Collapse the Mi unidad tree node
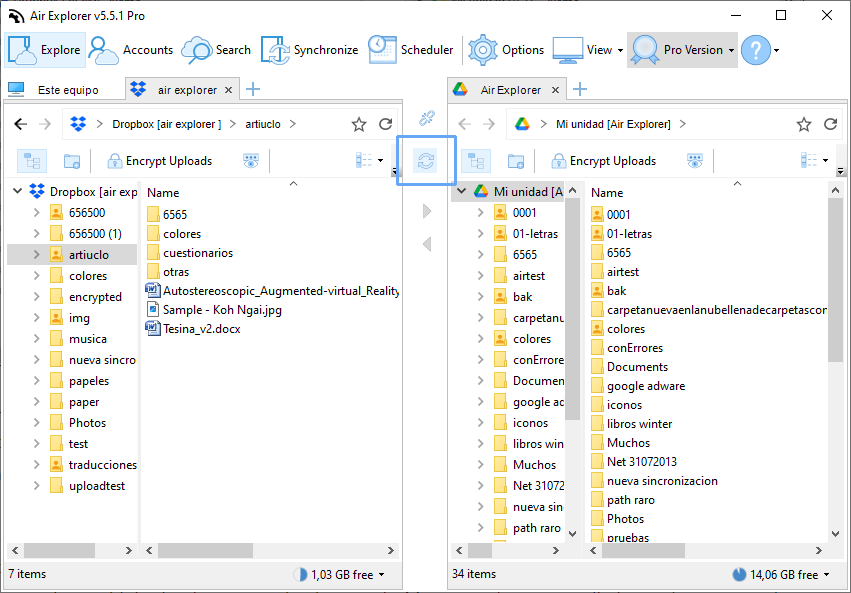The height and width of the screenshot is (593, 851). click(x=461, y=191)
